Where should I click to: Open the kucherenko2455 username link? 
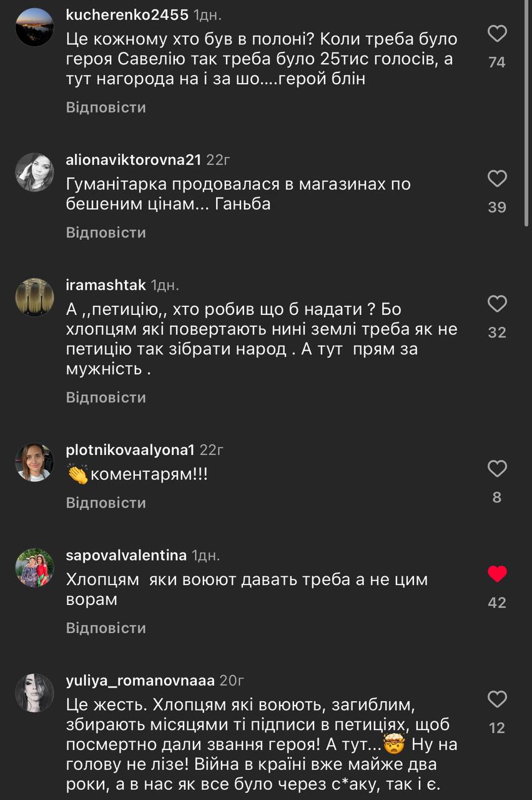[x=127, y=15]
